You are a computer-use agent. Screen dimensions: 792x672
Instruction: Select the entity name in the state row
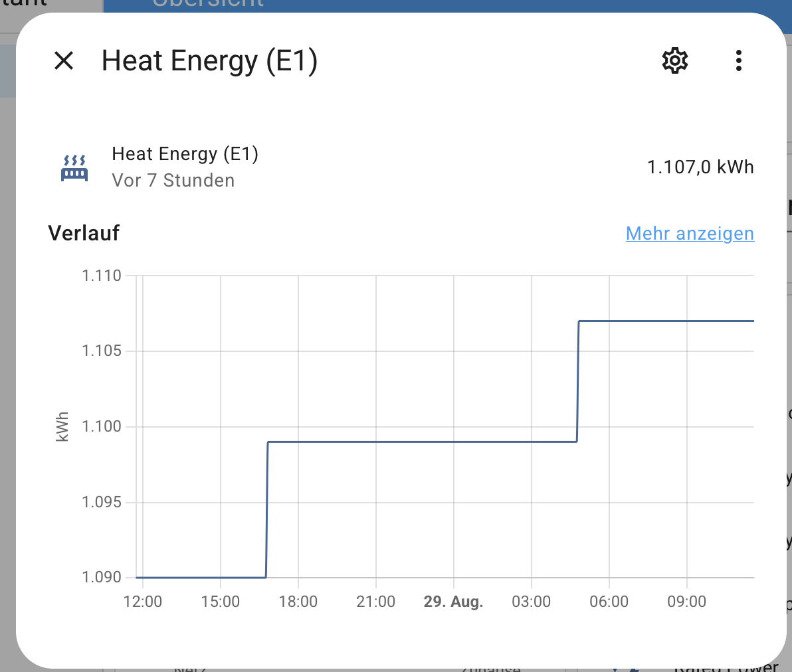185,154
